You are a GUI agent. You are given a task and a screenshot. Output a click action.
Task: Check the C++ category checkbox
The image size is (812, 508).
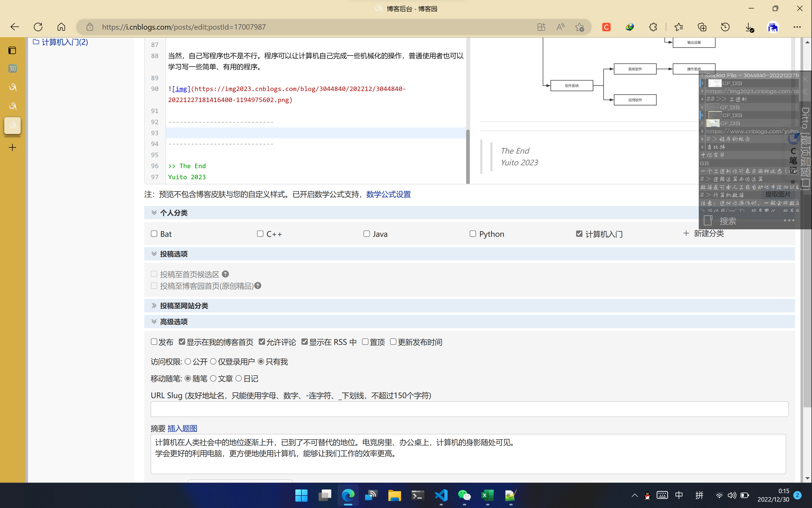point(260,234)
